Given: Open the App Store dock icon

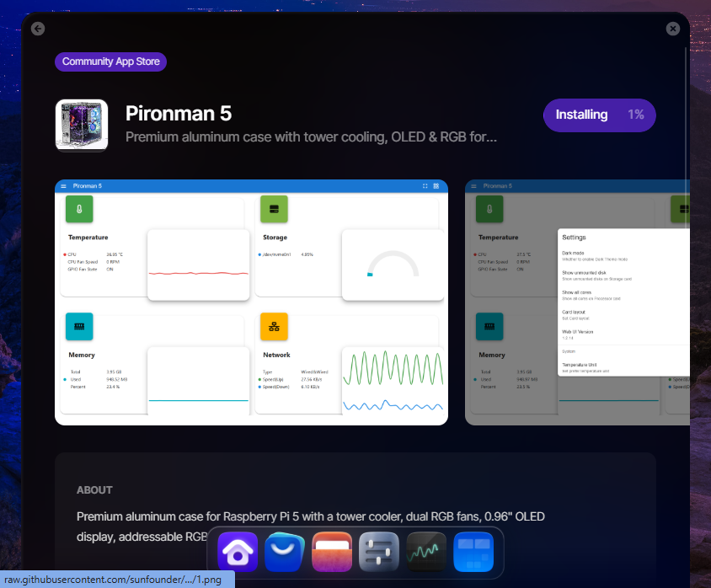Looking at the screenshot, I should pos(285,552).
